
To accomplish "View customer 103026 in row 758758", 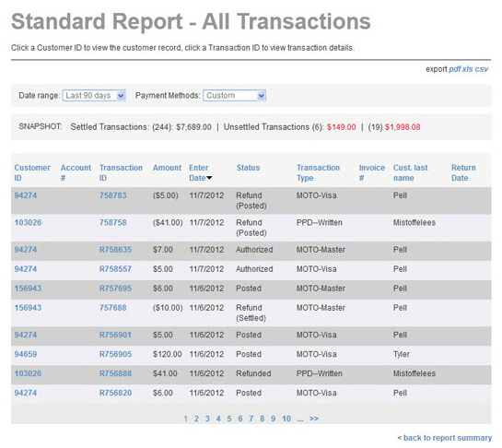I will pyautogui.click(x=28, y=222).
